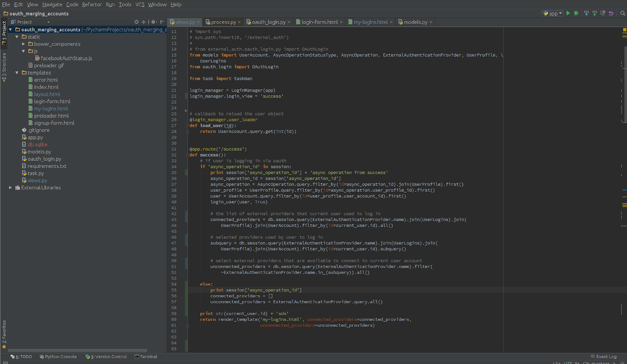Expand External Libraries node
The image size is (627, 364).
tap(11, 188)
